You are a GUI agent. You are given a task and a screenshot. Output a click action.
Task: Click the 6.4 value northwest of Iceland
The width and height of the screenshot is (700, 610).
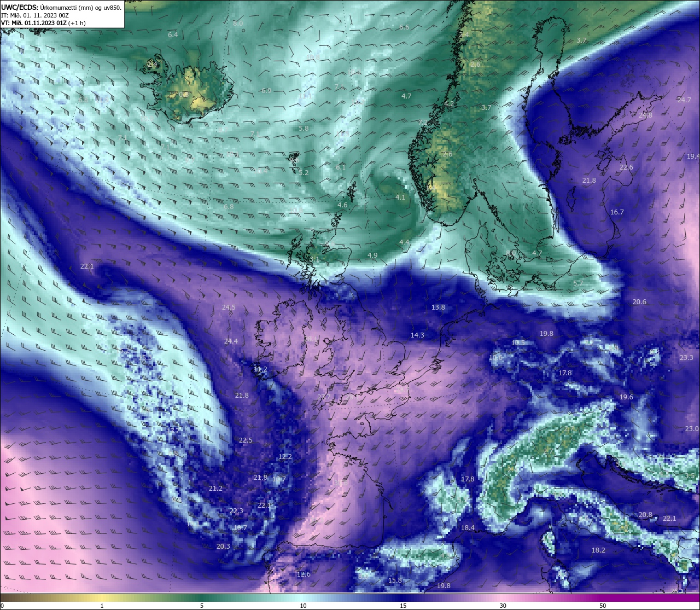173,34
